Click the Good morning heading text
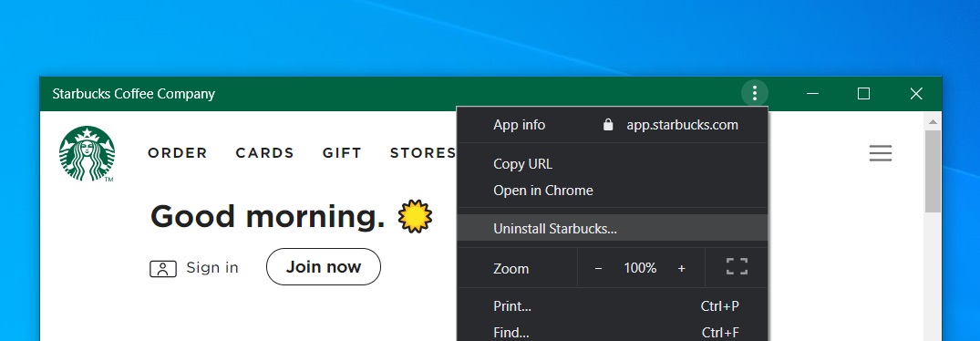This screenshot has width=980, height=341. tap(267, 217)
